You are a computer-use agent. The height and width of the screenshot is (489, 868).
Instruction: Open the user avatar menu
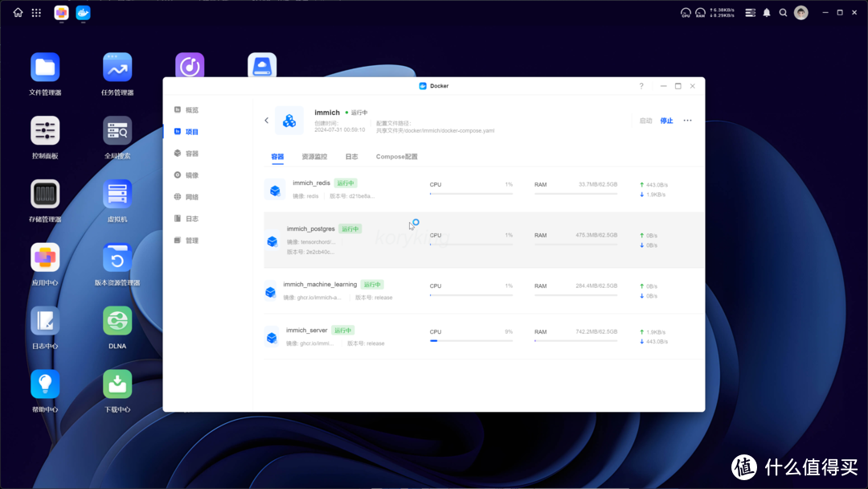click(x=801, y=12)
